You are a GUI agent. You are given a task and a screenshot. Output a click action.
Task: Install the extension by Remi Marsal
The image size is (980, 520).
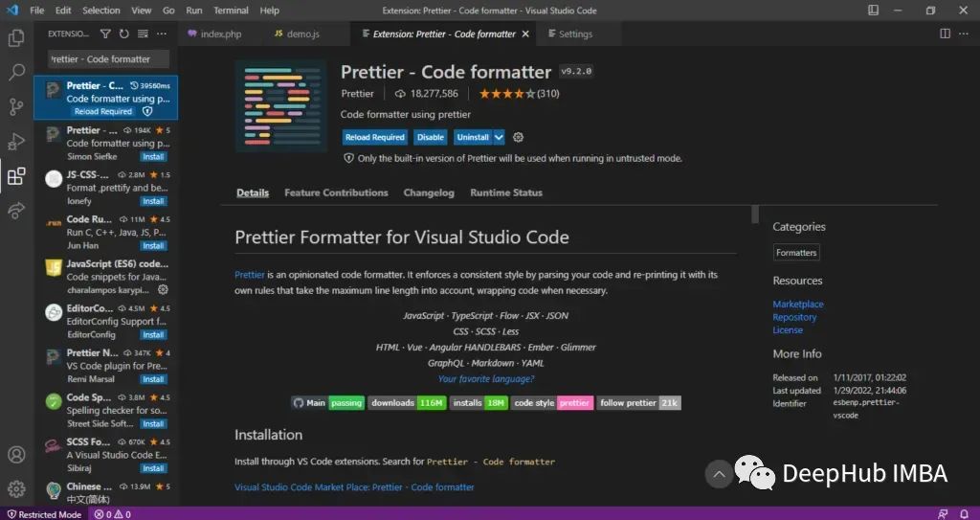pyautogui.click(x=153, y=379)
